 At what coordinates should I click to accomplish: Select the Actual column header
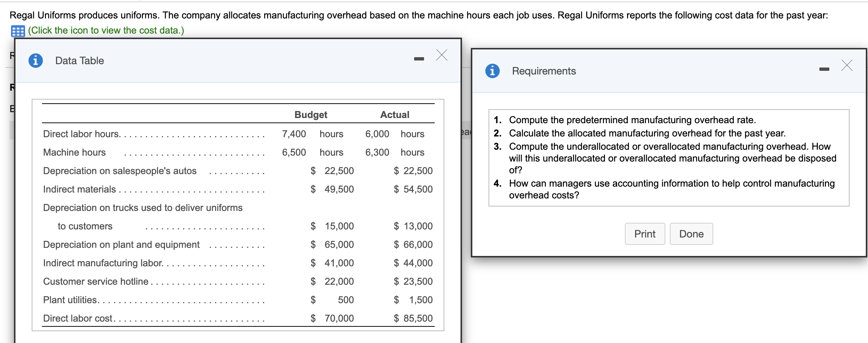[x=395, y=115]
